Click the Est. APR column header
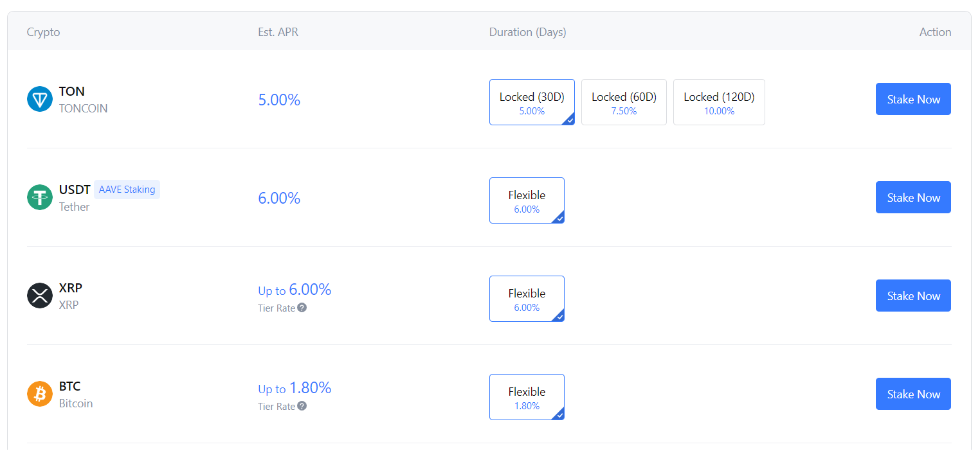Image resolution: width=980 pixels, height=451 pixels. click(x=278, y=32)
